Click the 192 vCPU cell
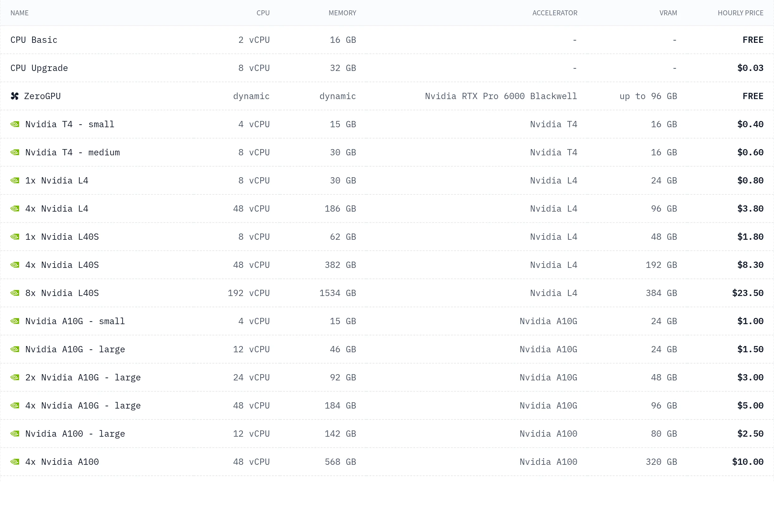The width and height of the screenshot is (774, 532). [248, 293]
